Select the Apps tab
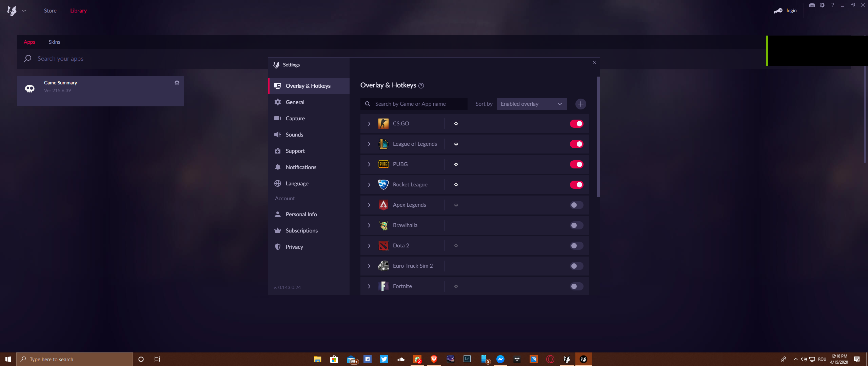Viewport: 868px width, 366px height. pos(29,41)
